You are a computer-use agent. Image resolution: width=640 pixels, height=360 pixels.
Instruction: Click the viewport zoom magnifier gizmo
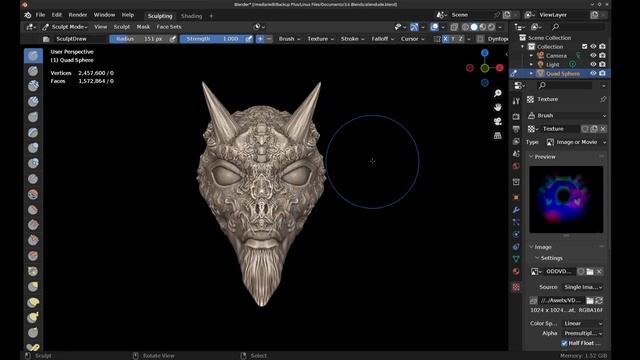(x=498, y=93)
